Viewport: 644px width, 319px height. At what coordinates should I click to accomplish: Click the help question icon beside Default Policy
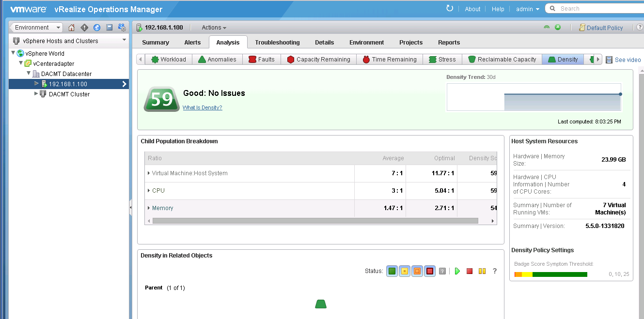point(640,28)
